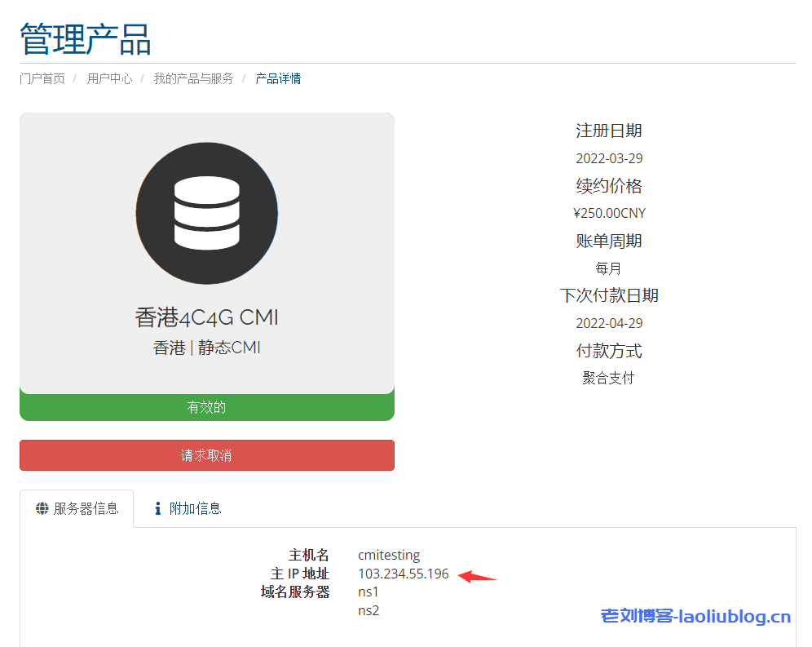Click the 香港4C4G CMI product title
The width and height of the screenshot is (812, 647).
(x=206, y=317)
